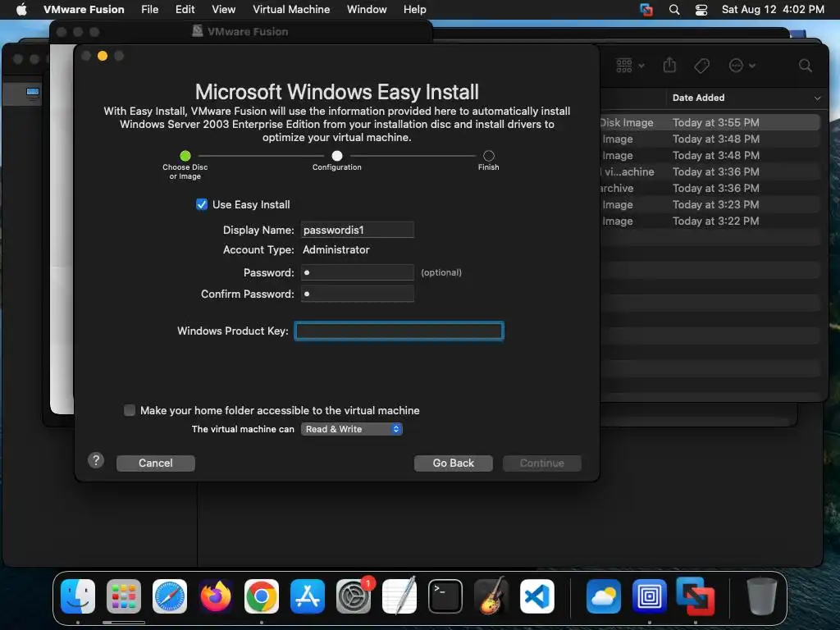
Task: Open the Finder action (ellipsis) dropdown
Action: pyautogui.click(x=742, y=66)
